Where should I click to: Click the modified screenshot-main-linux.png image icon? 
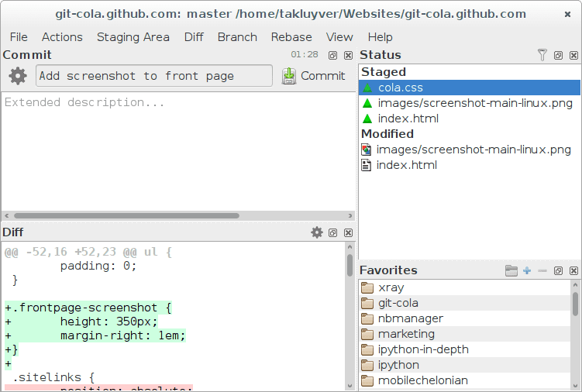[366, 150]
